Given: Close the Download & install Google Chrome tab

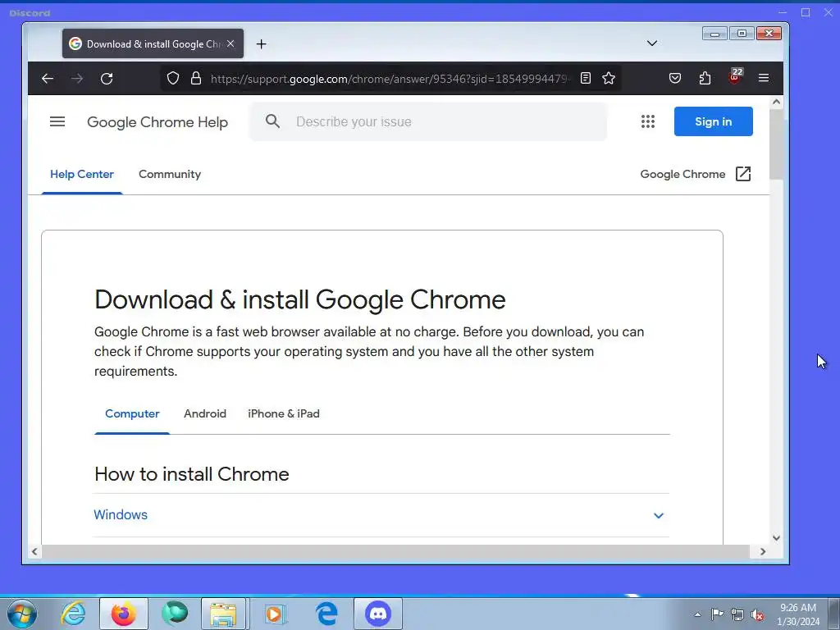Looking at the screenshot, I should pos(231,43).
